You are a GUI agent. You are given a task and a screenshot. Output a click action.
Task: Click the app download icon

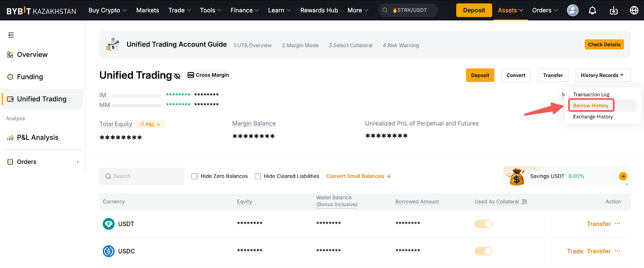click(x=613, y=10)
